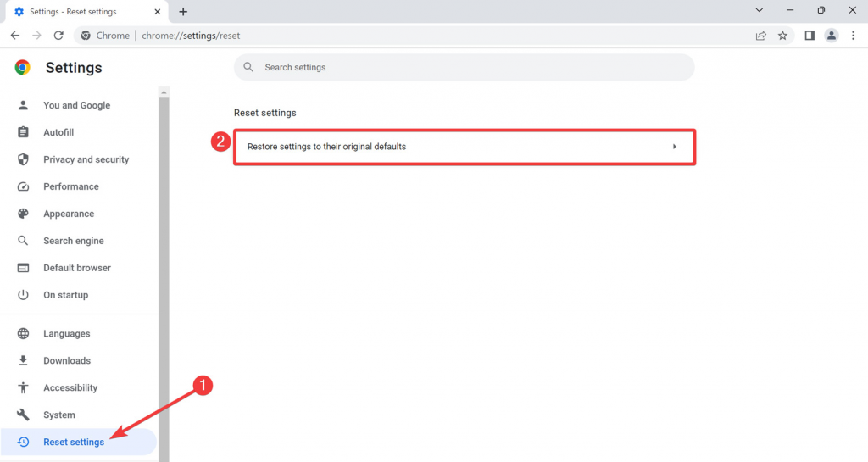Click the Chrome site info chip in address bar
The width and height of the screenshot is (868, 462).
point(105,36)
